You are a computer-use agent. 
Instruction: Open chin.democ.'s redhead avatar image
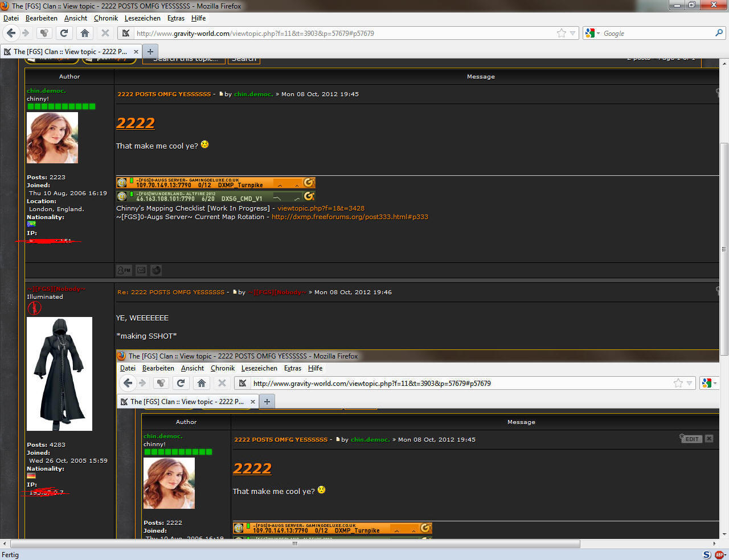(x=52, y=138)
